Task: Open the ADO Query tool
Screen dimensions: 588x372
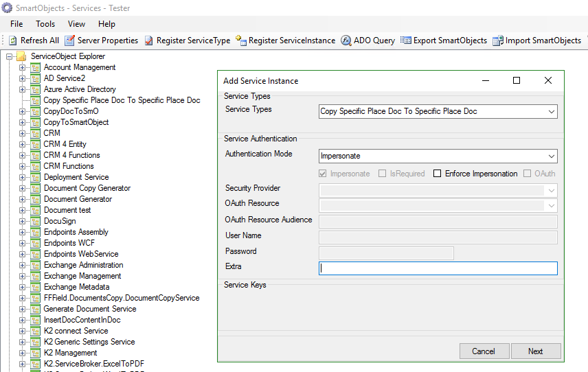Action: point(346,40)
